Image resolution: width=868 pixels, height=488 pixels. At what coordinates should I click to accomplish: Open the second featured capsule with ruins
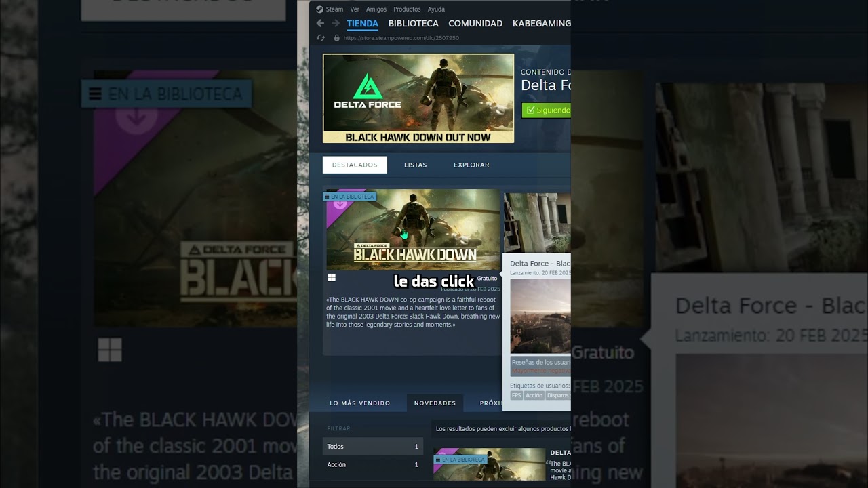click(x=537, y=222)
